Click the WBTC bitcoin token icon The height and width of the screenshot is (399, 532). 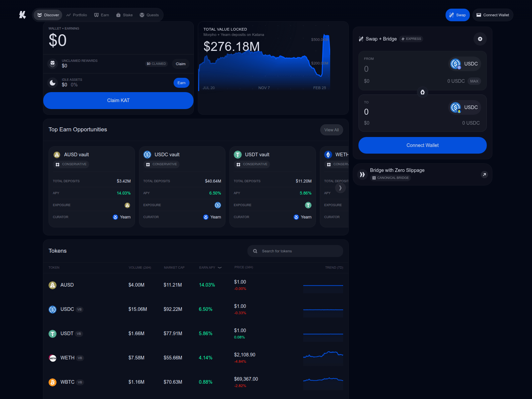click(53, 382)
